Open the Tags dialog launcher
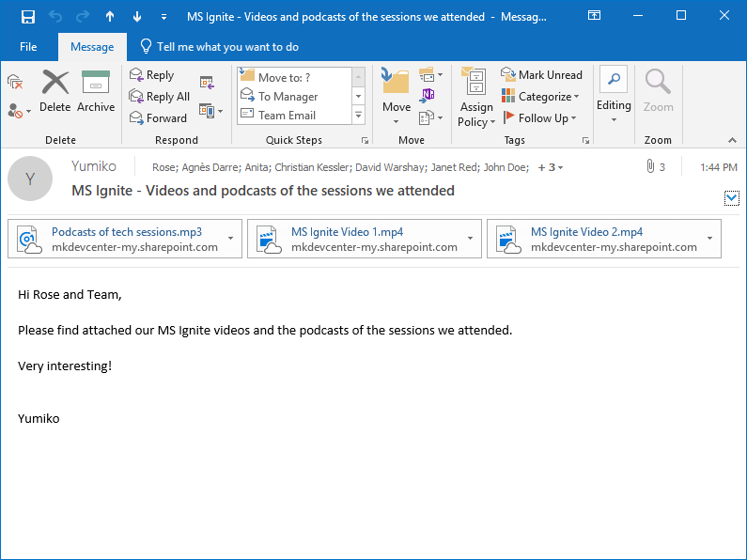This screenshot has height=560, width=747. point(586,140)
